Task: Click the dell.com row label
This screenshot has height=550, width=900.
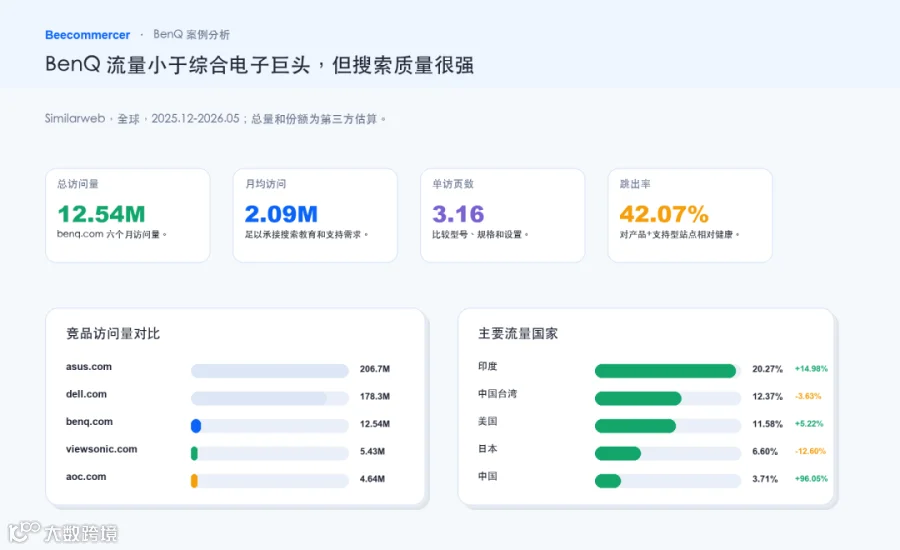Action: [x=86, y=394]
